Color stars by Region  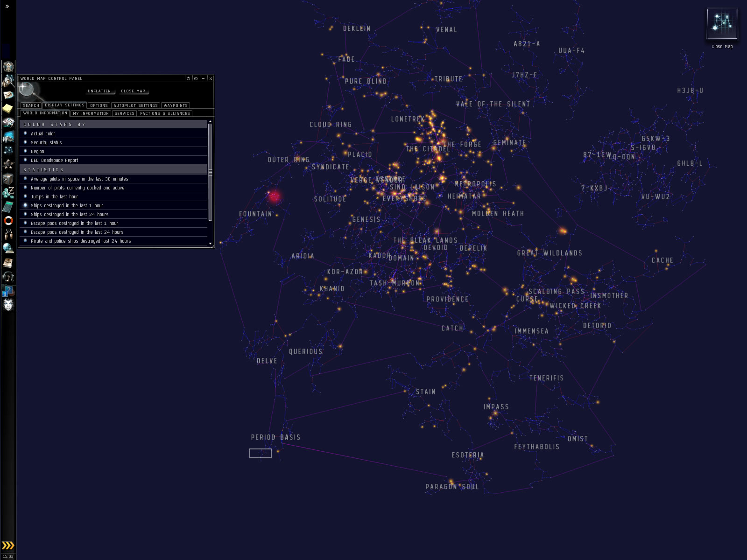pyautogui.click(x=113, y=151)
